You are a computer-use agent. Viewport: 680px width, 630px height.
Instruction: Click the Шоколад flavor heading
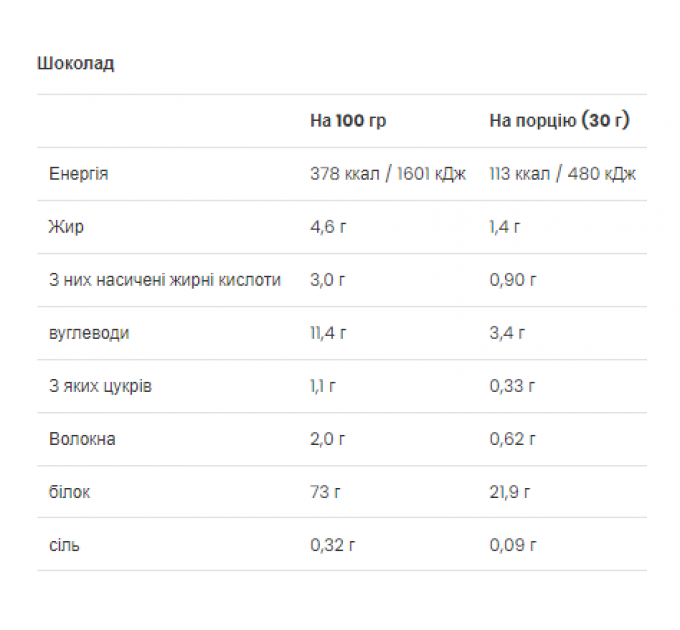(x=75, y=63)
